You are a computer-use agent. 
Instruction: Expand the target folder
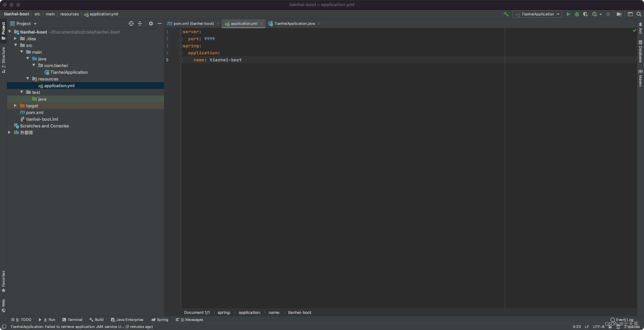[x=15, y=106]
